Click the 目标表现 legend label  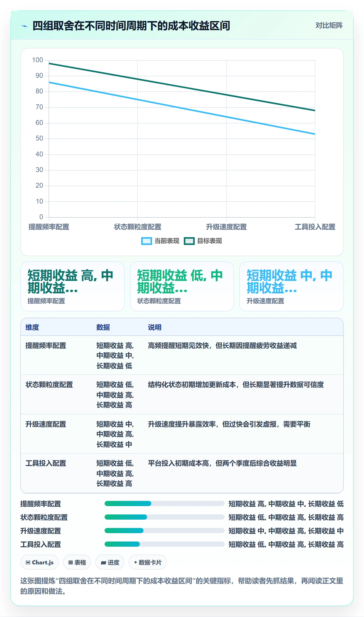209,241
